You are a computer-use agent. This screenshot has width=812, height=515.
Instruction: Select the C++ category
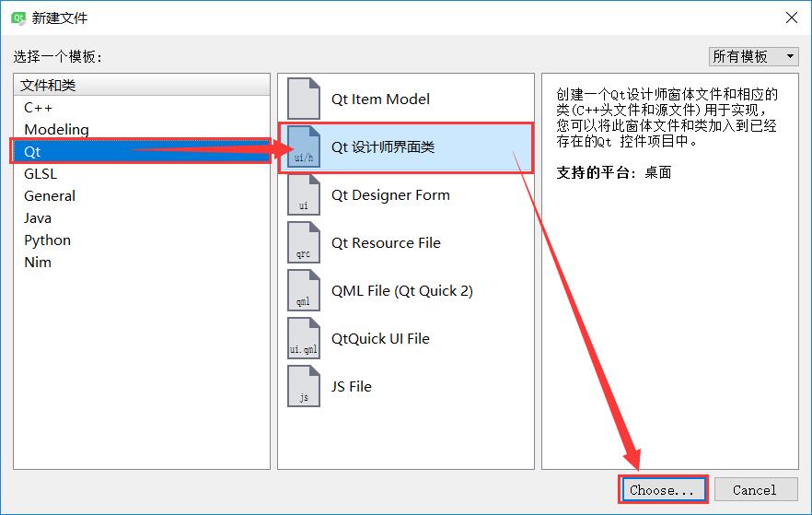pyautogui.click(x=39, y=107)
